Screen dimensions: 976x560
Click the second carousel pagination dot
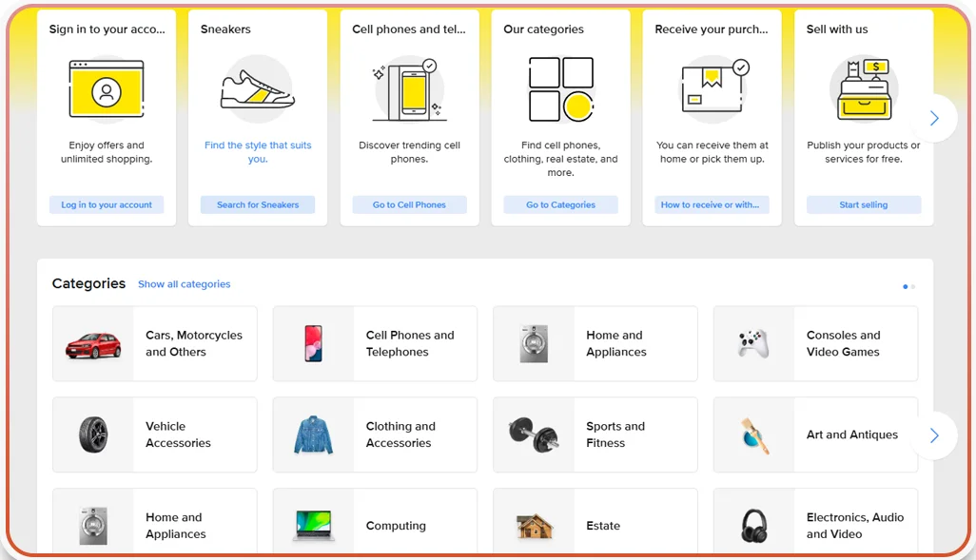tap(911, 286)
